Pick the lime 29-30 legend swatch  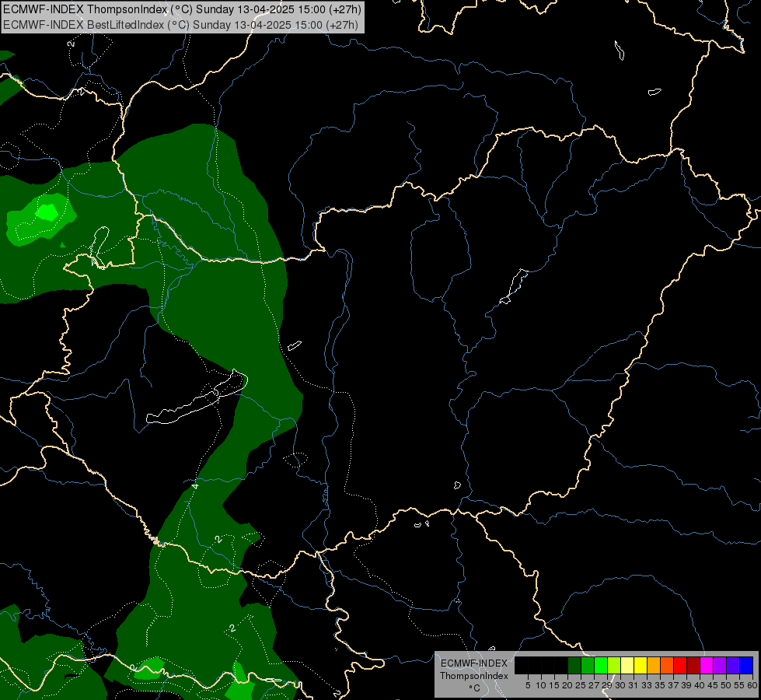pos(614,665)
